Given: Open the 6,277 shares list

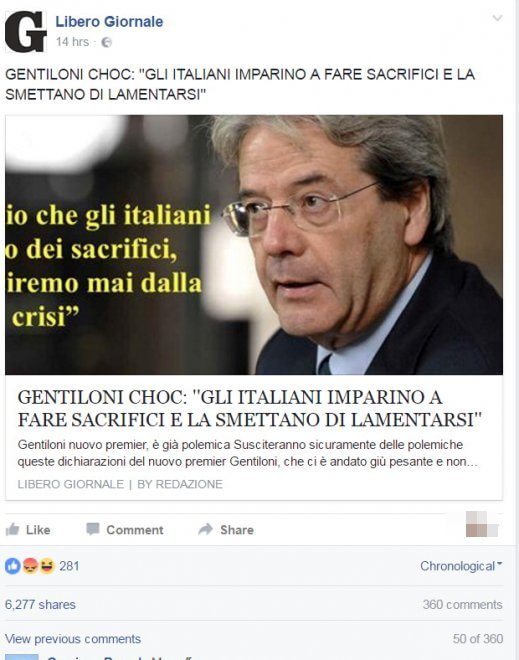Looking at the screenshot, I should coord(40,604).
